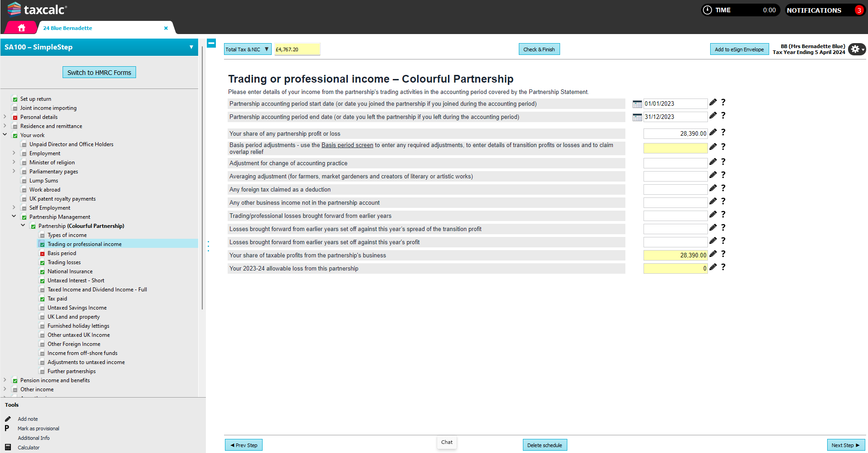Open help for the 2023-24 allowable loss field
This screenshot has height=453, width=868.
coord(723,267)
